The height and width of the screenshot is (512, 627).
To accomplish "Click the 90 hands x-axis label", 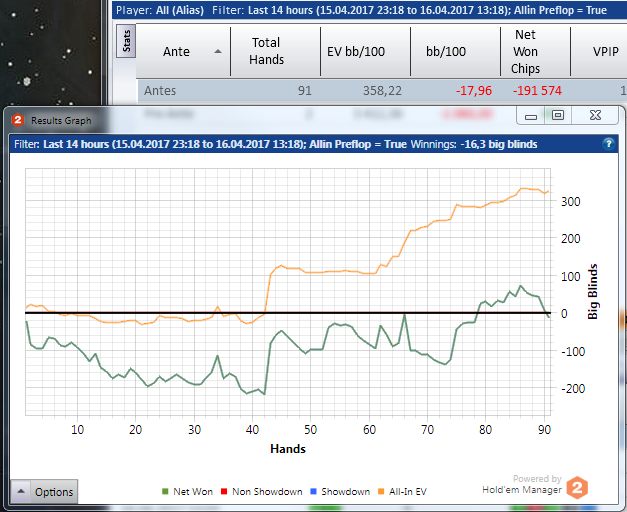I will (x=544, y=430).
